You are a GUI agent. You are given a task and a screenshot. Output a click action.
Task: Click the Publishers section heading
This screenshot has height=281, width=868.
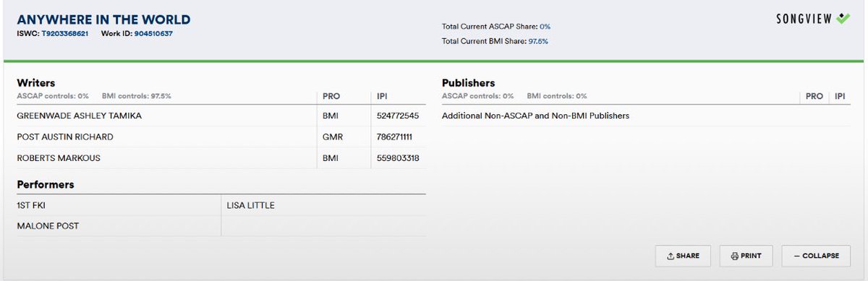pyautogui.click(x=469, y=83)
